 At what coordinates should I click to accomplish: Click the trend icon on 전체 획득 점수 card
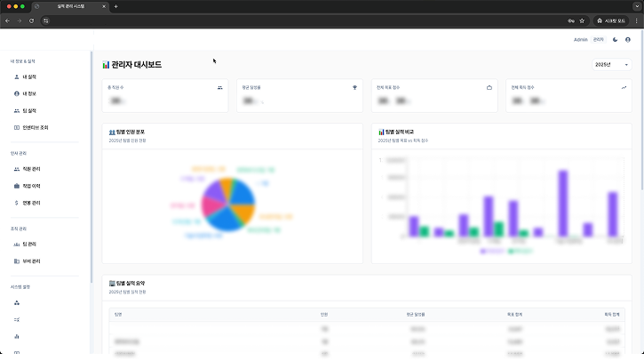point(624,88)
